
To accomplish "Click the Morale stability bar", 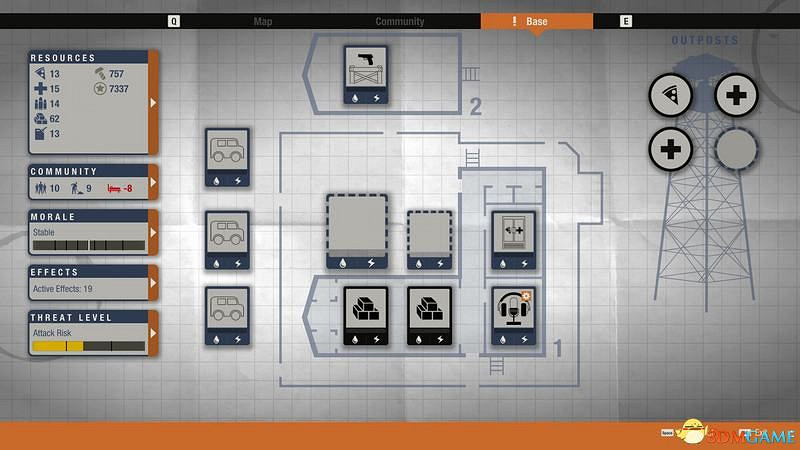I will point(88,244).
